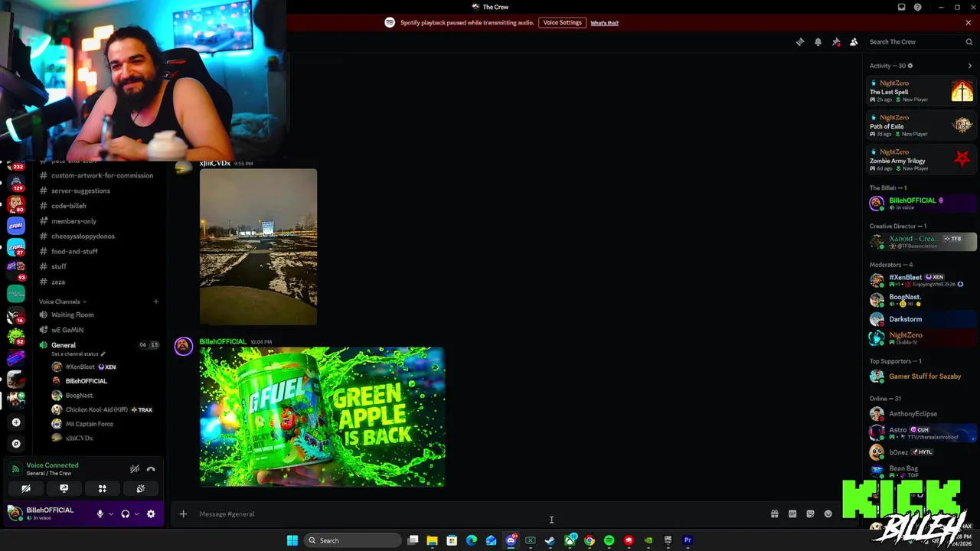Share your screen button

[x=64, y=488]
